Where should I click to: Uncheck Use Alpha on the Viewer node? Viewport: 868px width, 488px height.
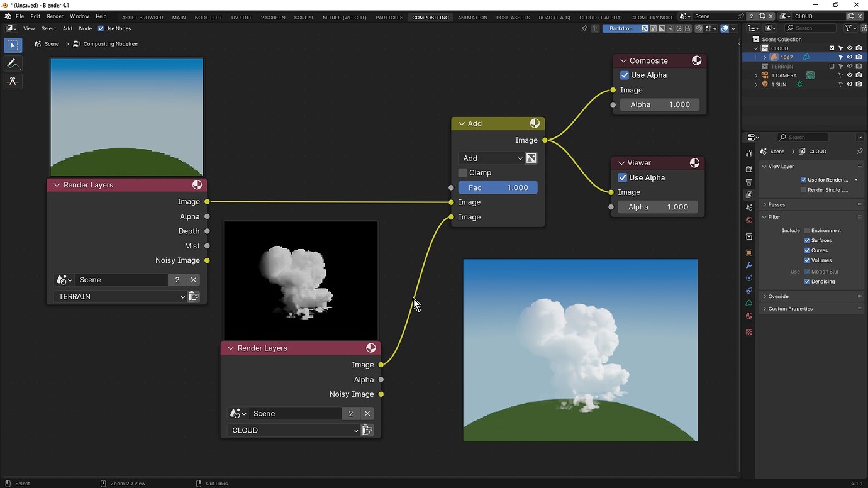click(x=623, y=178)
